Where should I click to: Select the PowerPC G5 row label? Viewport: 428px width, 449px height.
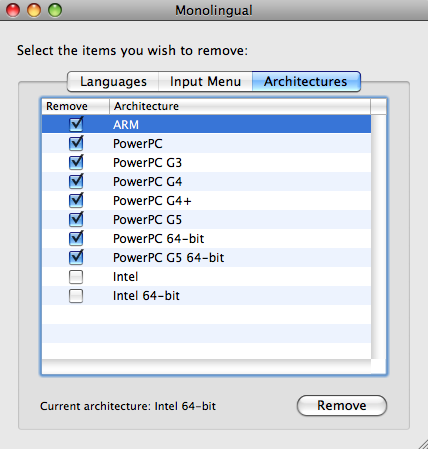click(147, 220)
